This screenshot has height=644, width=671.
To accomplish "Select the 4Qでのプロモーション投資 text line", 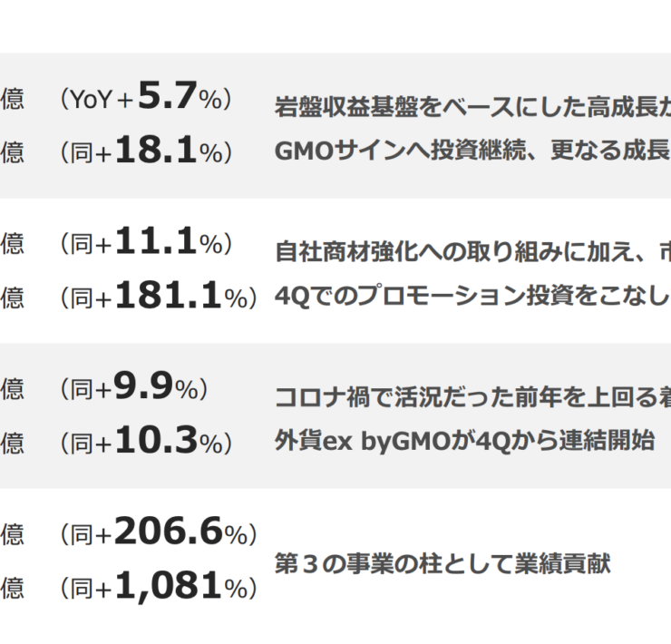I will click(x=472, y=296).
